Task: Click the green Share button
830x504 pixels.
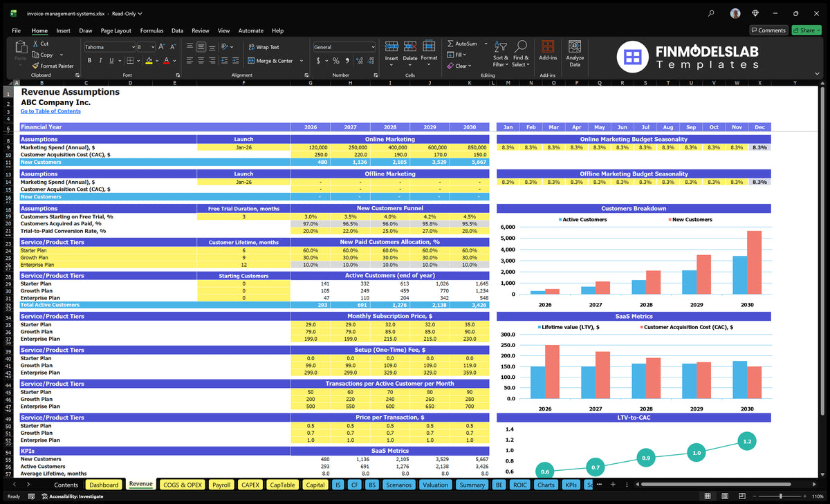Action: (806, 30)
